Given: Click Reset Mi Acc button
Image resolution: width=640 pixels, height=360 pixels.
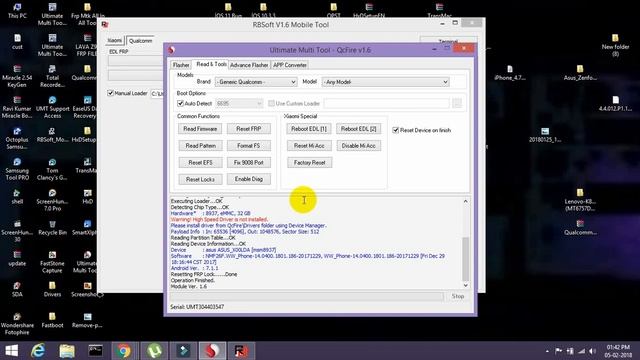Looking at the screenshot, I should point(309,146).
